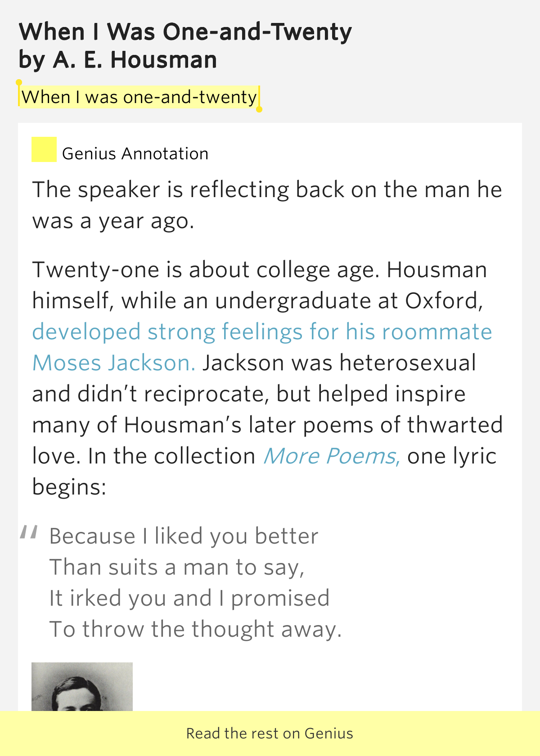Open the A. E. Housman portrait photo

pyautogui.click(x=82, y=687)
